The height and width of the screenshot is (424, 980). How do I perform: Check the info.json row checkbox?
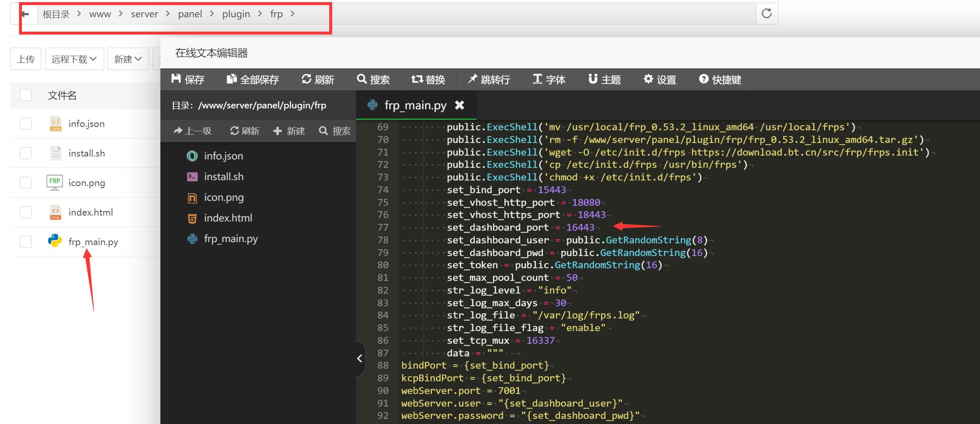coord(26,124)
